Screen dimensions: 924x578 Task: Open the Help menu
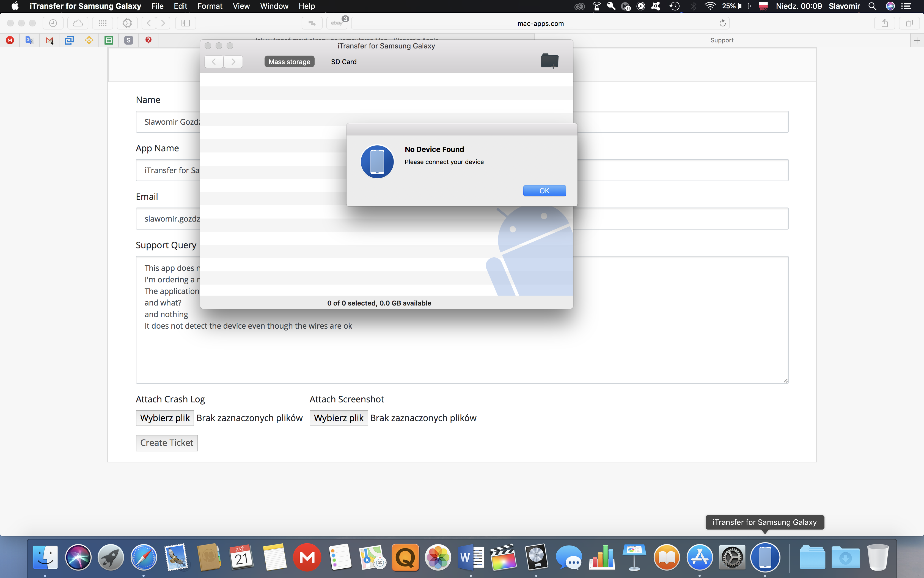307,6
